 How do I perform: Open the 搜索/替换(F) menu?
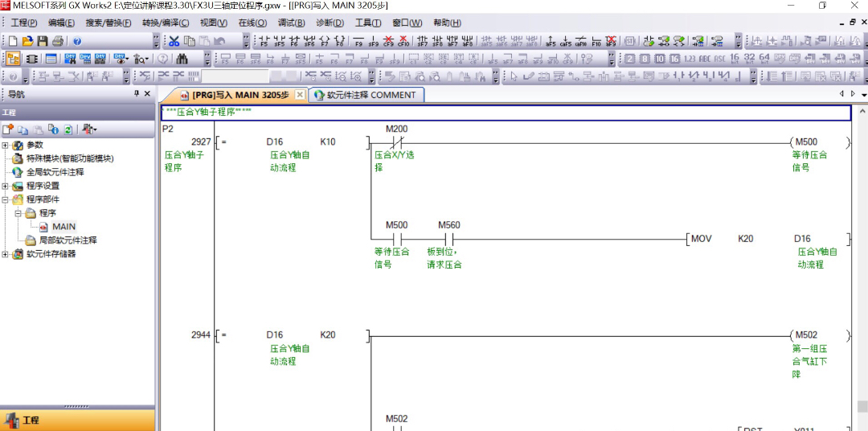[108, 23]
